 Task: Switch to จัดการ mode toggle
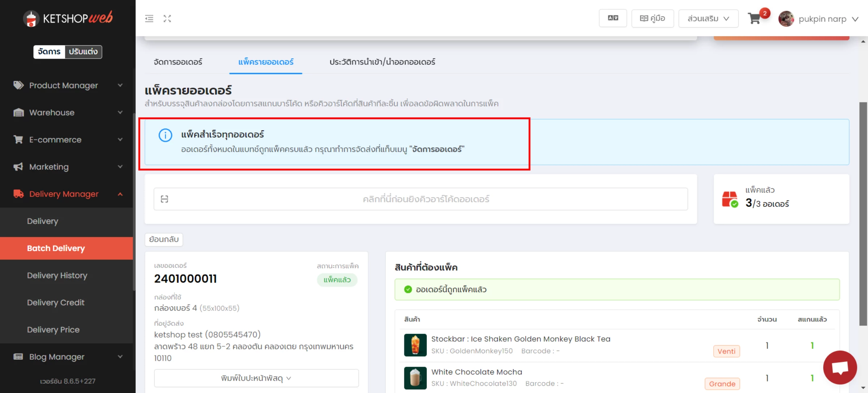(x=49, y=52)
